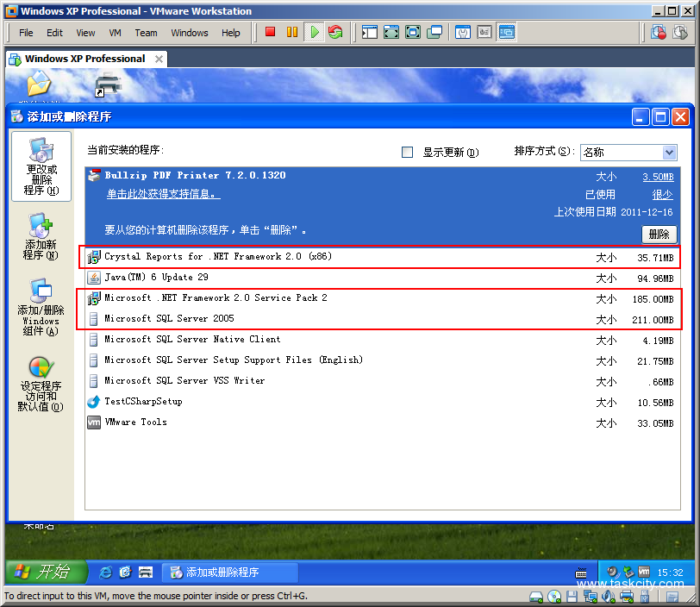Click the keyboard language bar icon

click(x=581, y=573)
